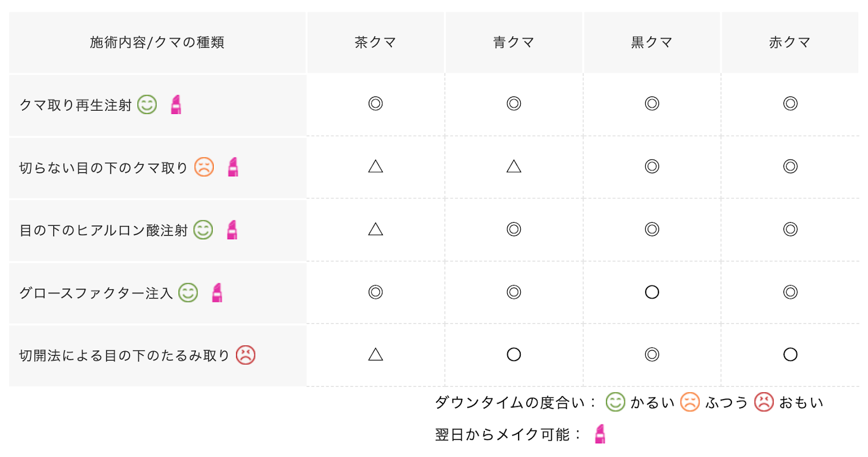
Task: Click the 施術内容/クマの種類 header cell
Action: click(157, 42)
